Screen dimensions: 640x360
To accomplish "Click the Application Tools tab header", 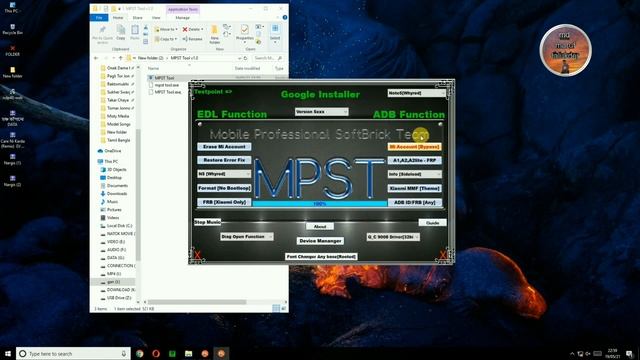I will coord(183,9).
